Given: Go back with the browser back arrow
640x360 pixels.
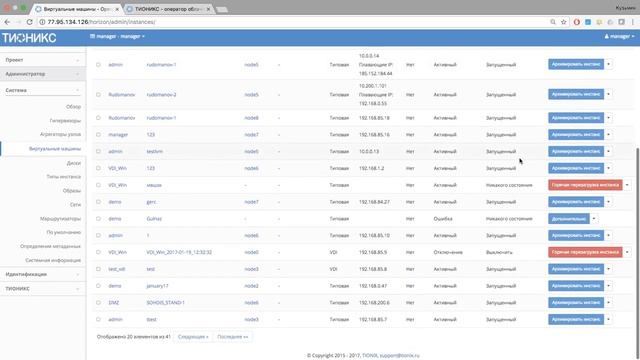Looking at the screenshot, I should 7,22.
